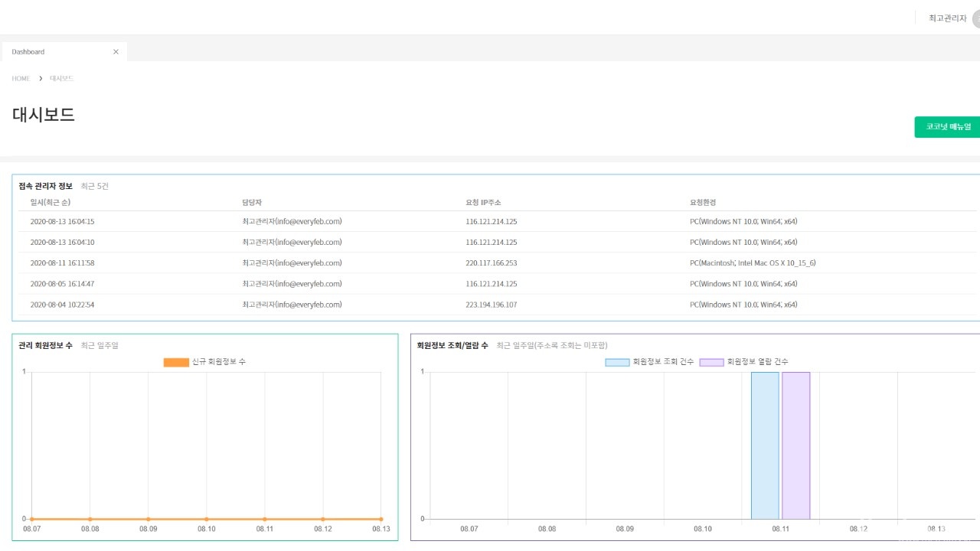Click the profile avatar icon beside 최고관리자
This screenshot has width=980, height=551.
coord(976,18)
